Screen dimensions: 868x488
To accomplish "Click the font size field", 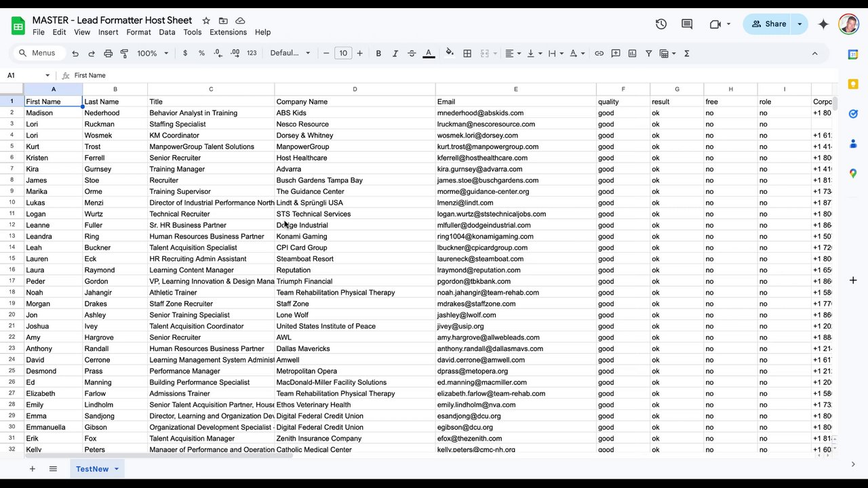I will point(343,54).
